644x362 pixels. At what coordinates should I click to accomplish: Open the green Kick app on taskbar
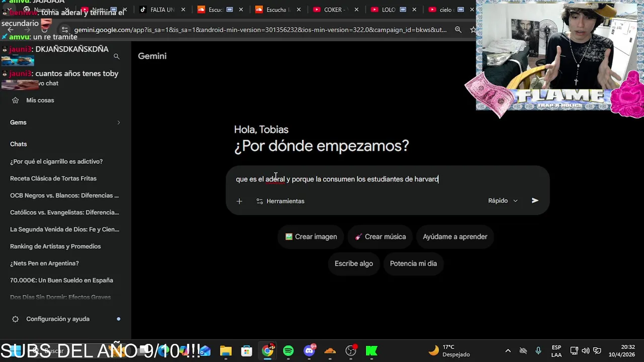(x=372, y=351)
